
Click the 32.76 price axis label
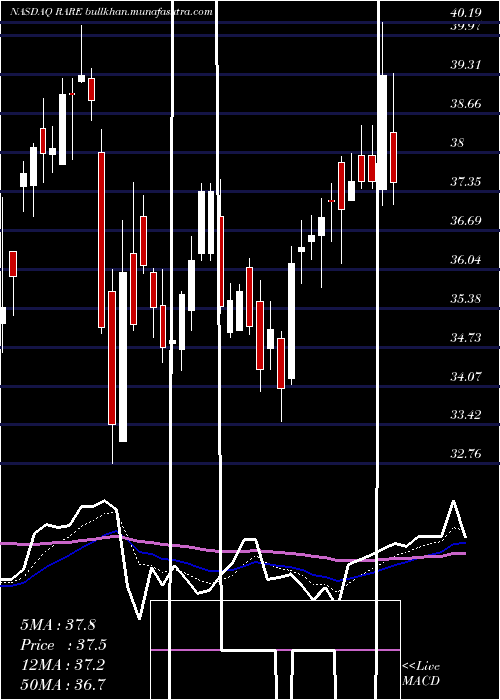(466, 454)
